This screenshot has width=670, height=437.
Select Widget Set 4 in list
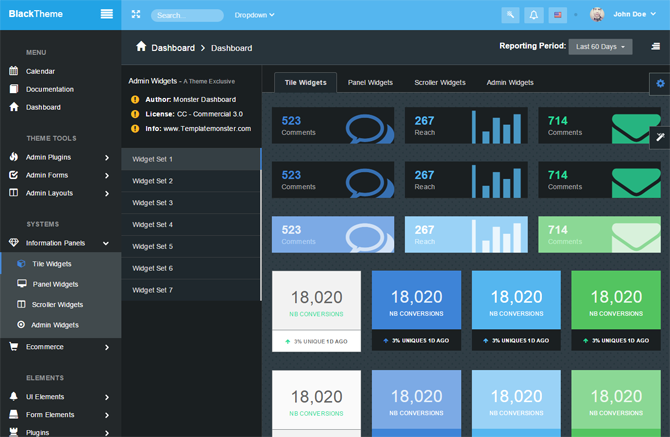pyautogui.click(x=191, y=224)
